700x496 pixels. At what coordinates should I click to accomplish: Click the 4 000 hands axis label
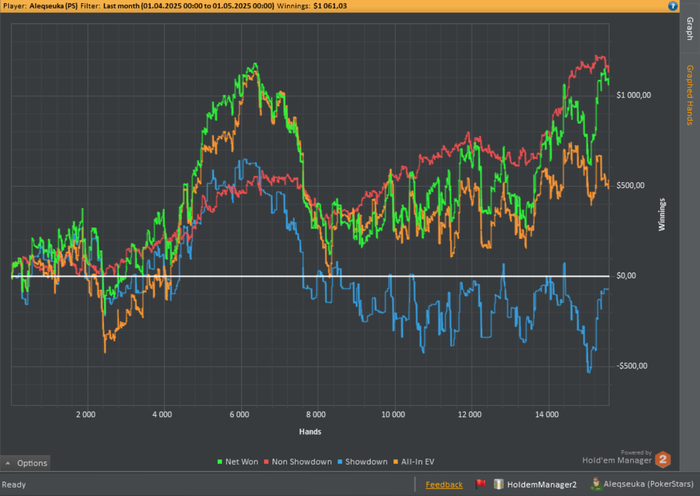[x=162, y=415]
